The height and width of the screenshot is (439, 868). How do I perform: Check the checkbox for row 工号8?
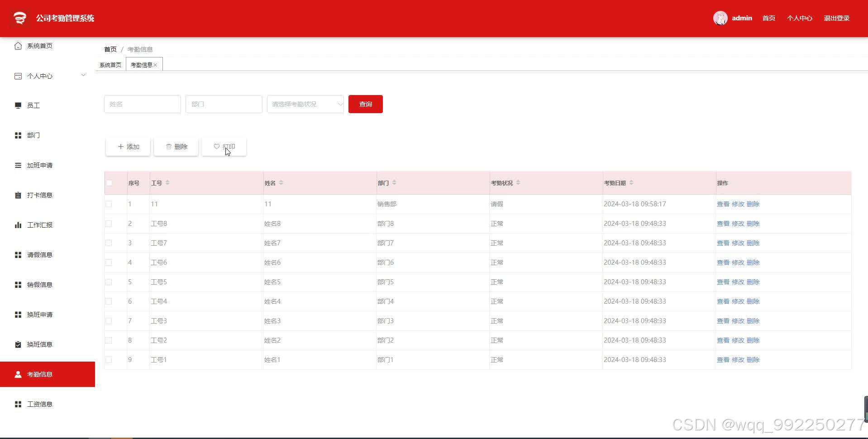click(x=109, y=224)
